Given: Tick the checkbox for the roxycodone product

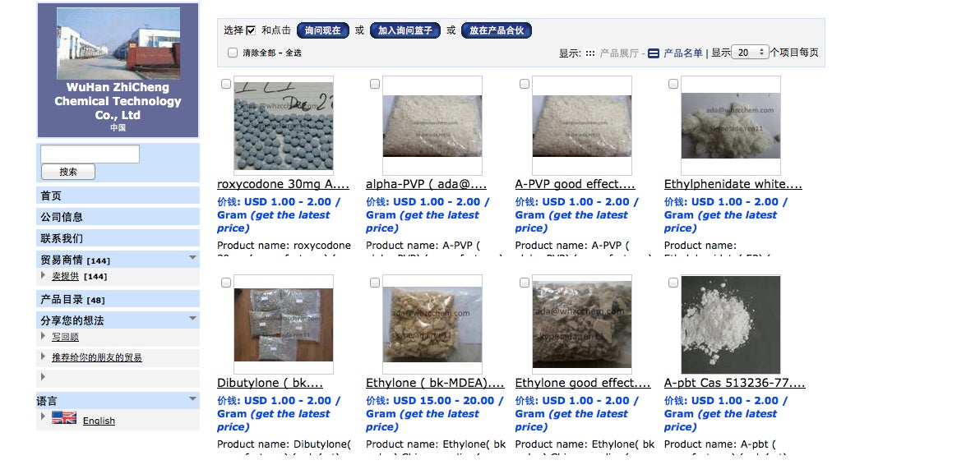Looking at the screenshot, I should pyautogui.click(x=225, y=84).
